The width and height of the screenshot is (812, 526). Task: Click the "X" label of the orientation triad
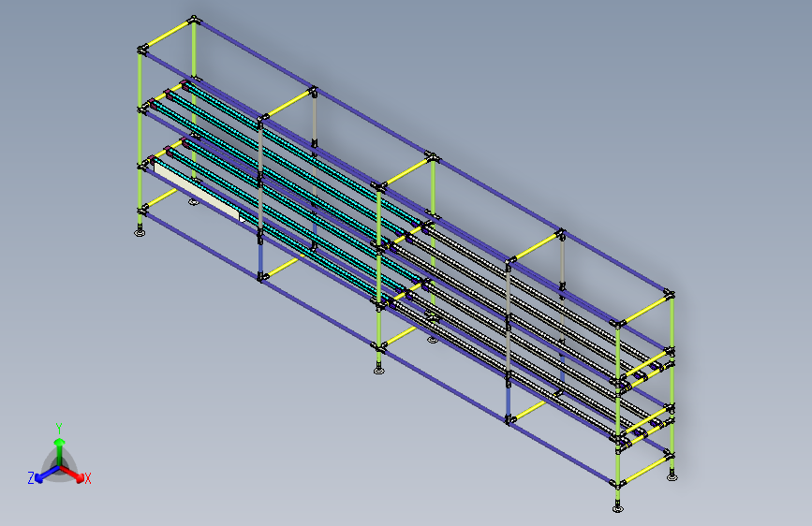(x=88, y=478)
